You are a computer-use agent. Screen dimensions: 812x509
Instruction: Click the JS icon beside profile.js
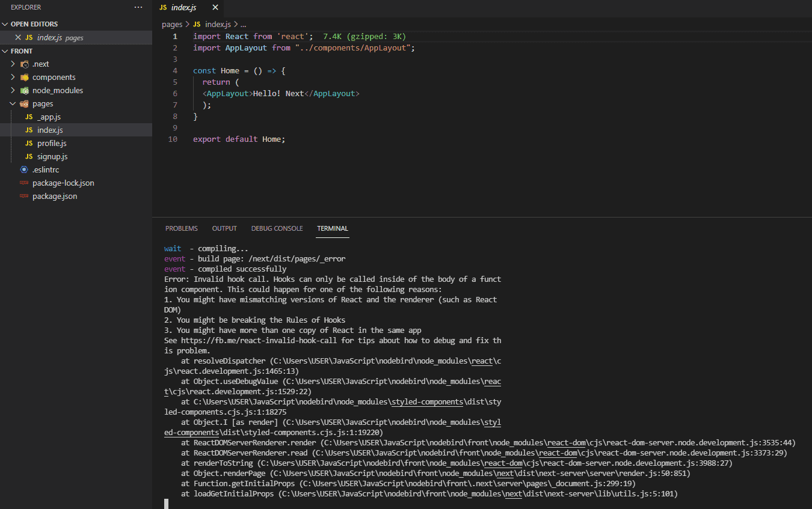click(x=29, y=143)
